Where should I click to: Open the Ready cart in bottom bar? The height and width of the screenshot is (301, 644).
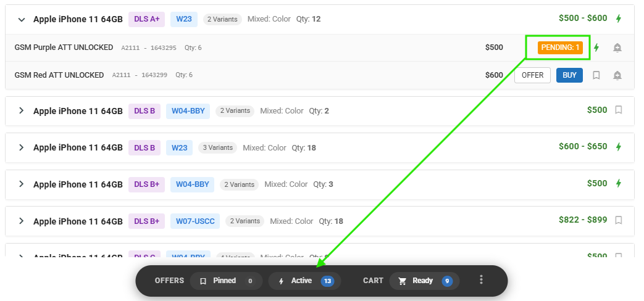point(424,281)
